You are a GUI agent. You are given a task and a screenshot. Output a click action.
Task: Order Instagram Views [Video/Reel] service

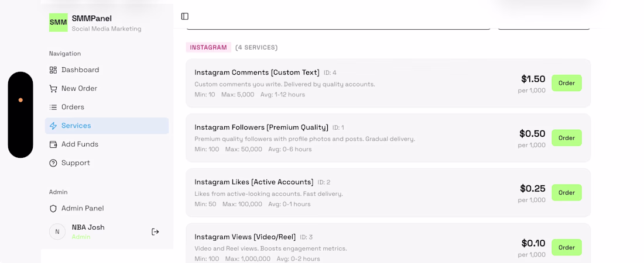pos(566,247)
